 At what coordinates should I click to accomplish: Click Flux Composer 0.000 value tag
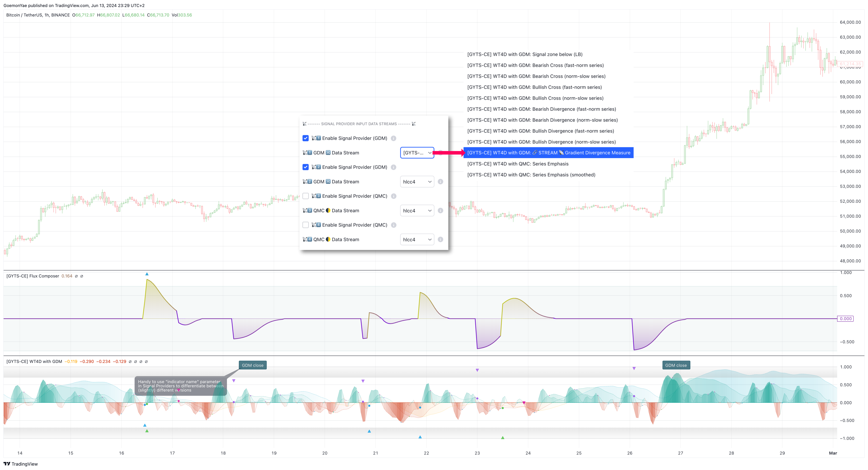(x=845, y=319)
